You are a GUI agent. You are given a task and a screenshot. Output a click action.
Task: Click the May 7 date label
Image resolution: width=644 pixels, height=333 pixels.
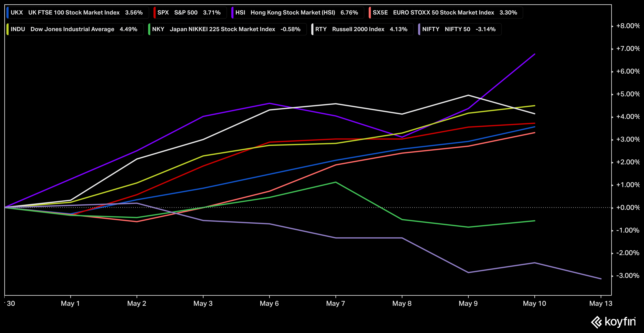[335, 303]
